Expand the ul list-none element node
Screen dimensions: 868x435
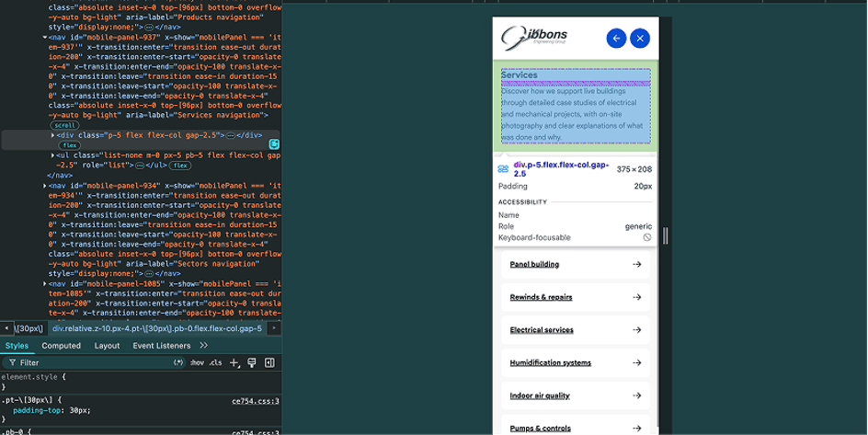[53, 155]
